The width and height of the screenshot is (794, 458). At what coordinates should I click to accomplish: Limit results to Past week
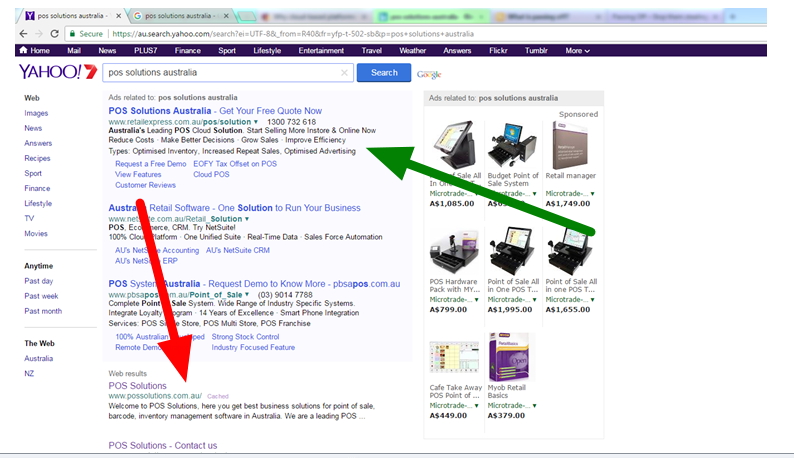pos(41,296)
